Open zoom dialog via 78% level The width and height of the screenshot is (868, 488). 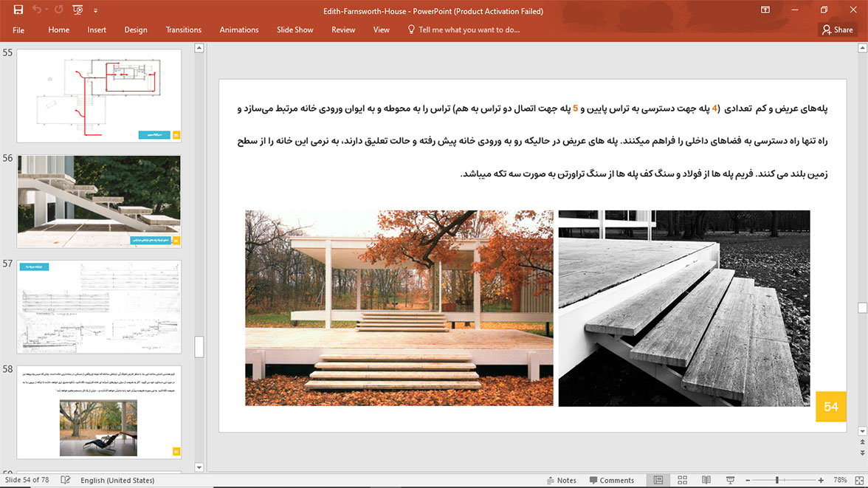tap(840, 480)
